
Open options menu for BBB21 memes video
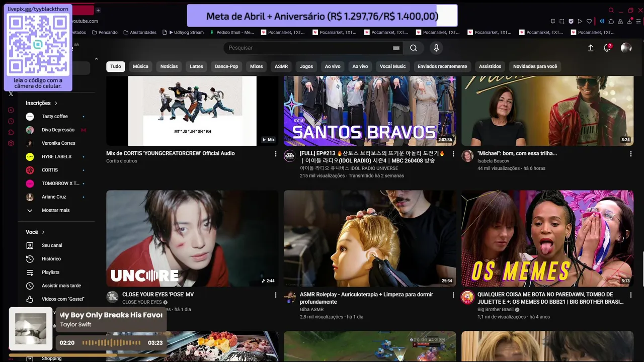[x=631, y=295]
